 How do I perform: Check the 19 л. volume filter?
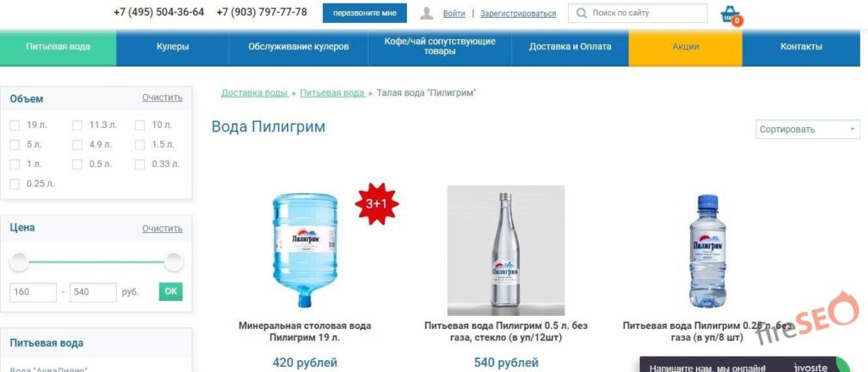[x=15, y=125]
